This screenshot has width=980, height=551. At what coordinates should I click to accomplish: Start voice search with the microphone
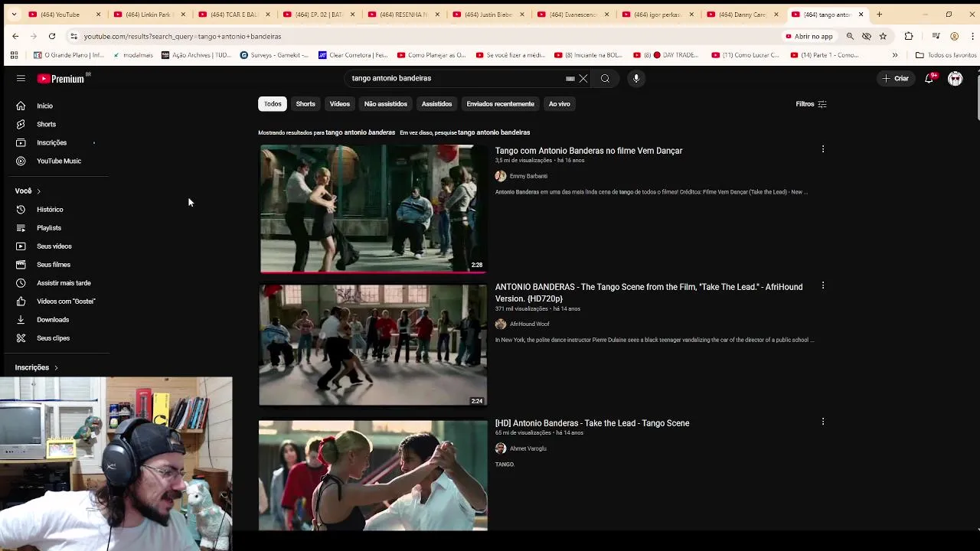635,78
